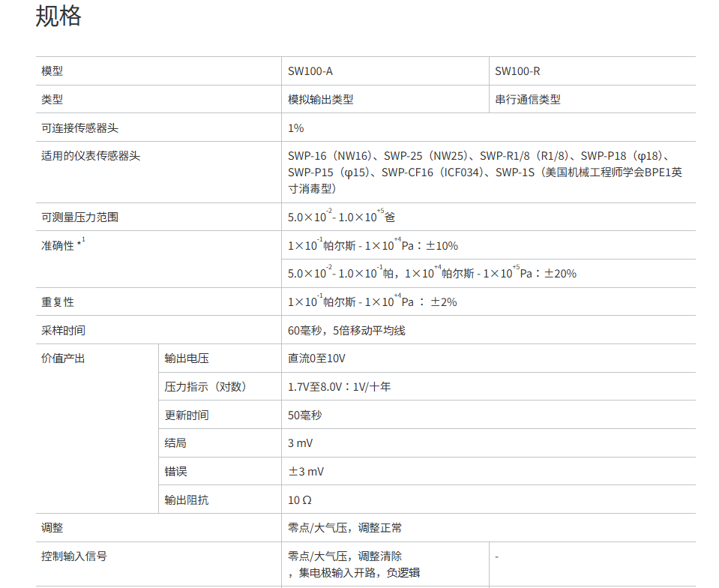Click the 可测量压力范围 row label
The width and height of the screenshot is (719, 588).
click(x=79, y=217)
